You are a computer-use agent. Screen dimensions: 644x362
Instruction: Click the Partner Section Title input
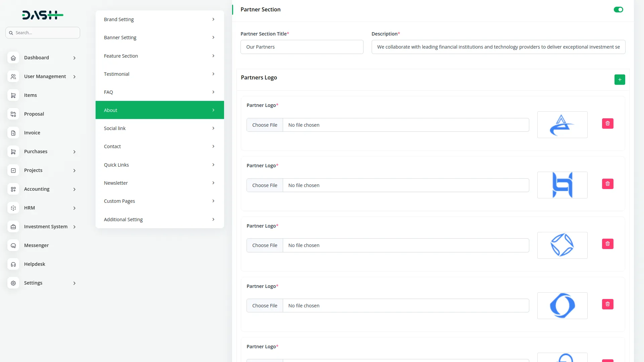[x=302, y=47]
